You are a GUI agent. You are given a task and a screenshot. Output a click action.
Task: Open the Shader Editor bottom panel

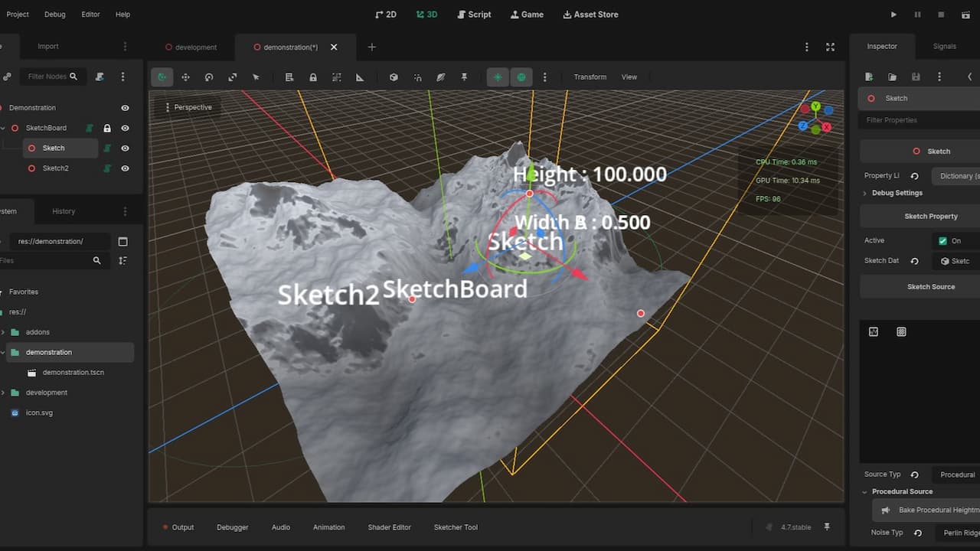[390, 527]
